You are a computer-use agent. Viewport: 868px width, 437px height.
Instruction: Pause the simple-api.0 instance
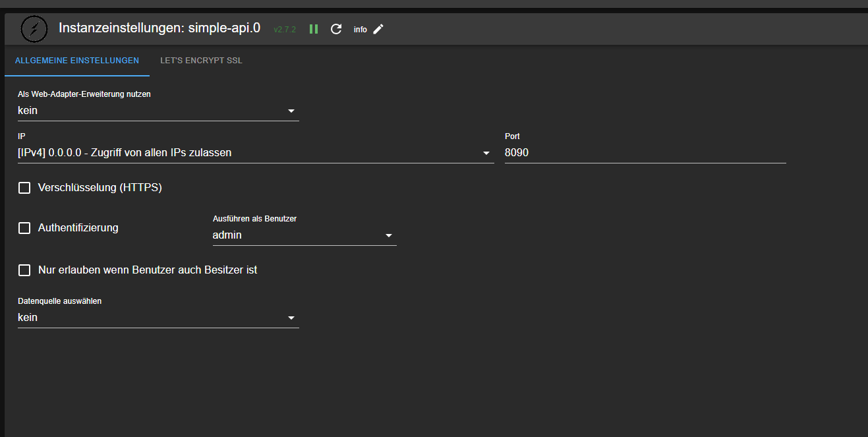tap(314, 29)
